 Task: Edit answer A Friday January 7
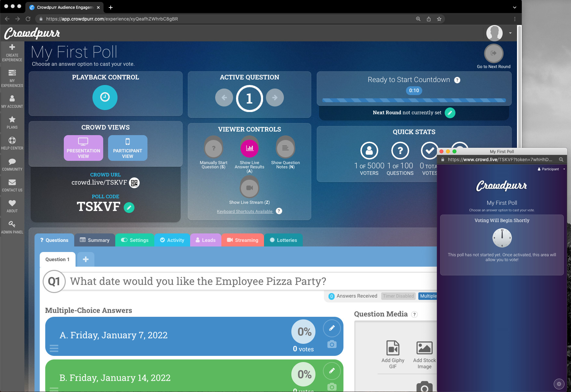pyautogui.click(x=332, y=328)
